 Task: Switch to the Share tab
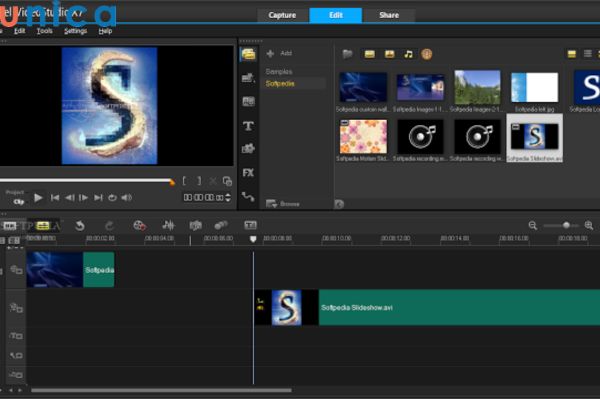(x=389, y=15)
